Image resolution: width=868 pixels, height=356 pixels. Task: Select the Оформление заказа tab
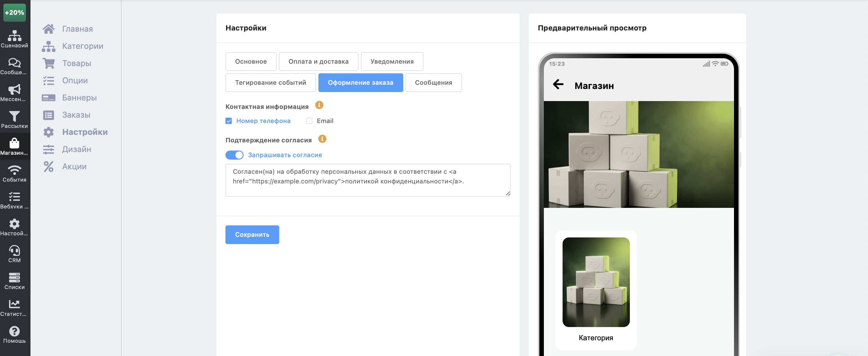click(361, 83)
